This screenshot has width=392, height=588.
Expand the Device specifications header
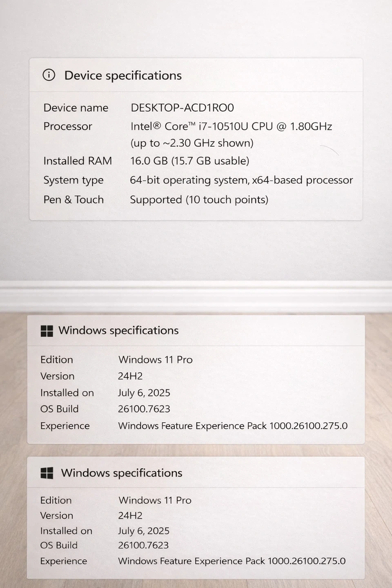tap(123, 76)
